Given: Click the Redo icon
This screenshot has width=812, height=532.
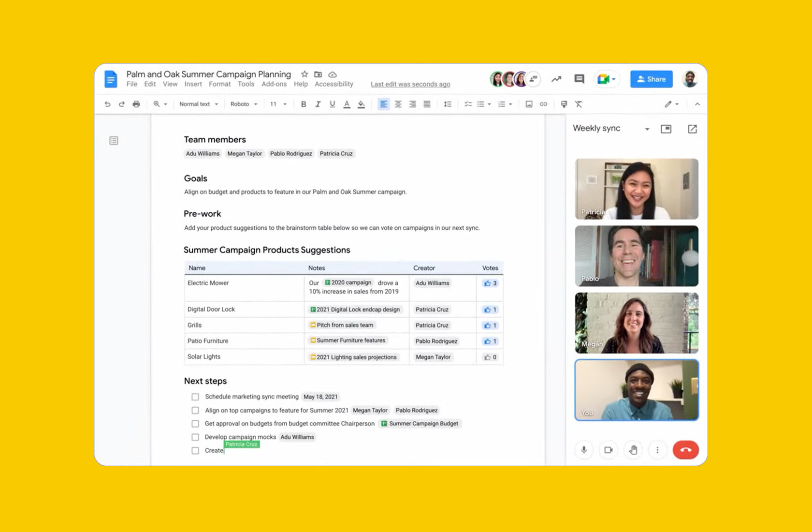Looking at the screenshot, I should coord(122,104).
